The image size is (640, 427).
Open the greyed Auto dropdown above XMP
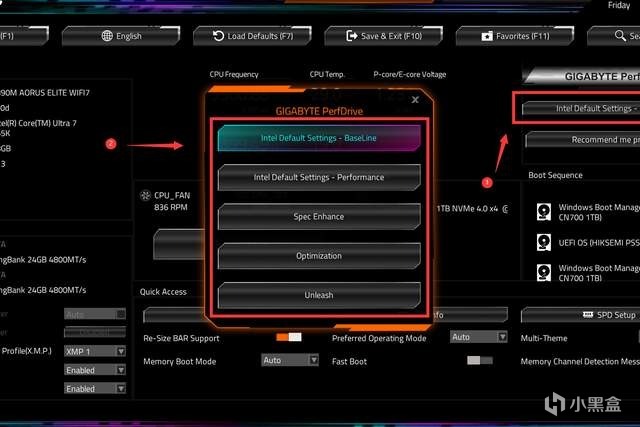pos(95,314)
